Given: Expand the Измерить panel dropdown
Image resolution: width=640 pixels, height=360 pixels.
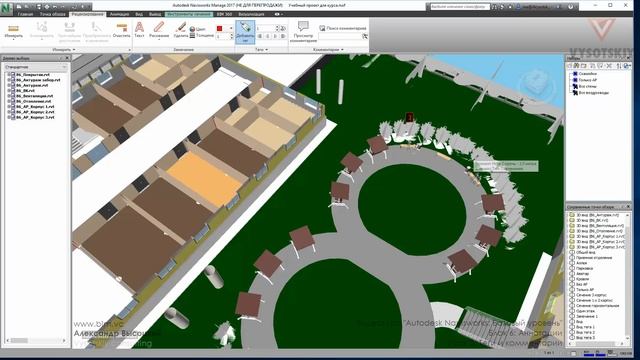Looking at the screenshot, I should tap(64, 50).
